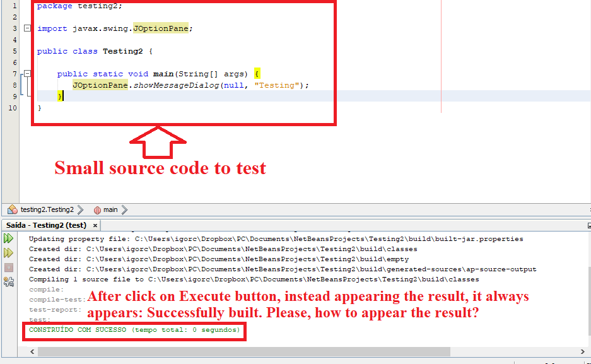Click the highlighted opening brace on line 7
The image size is (591, 364).
(257, 73)
